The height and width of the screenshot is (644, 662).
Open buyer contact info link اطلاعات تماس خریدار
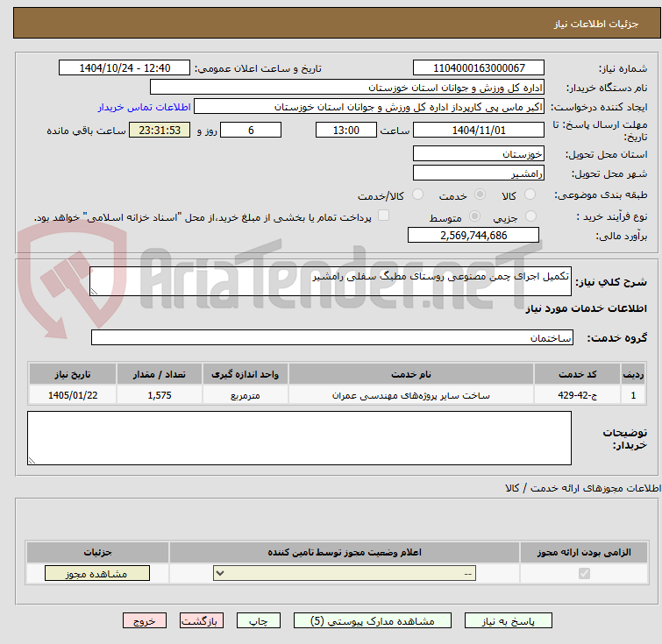coord(145,107)
